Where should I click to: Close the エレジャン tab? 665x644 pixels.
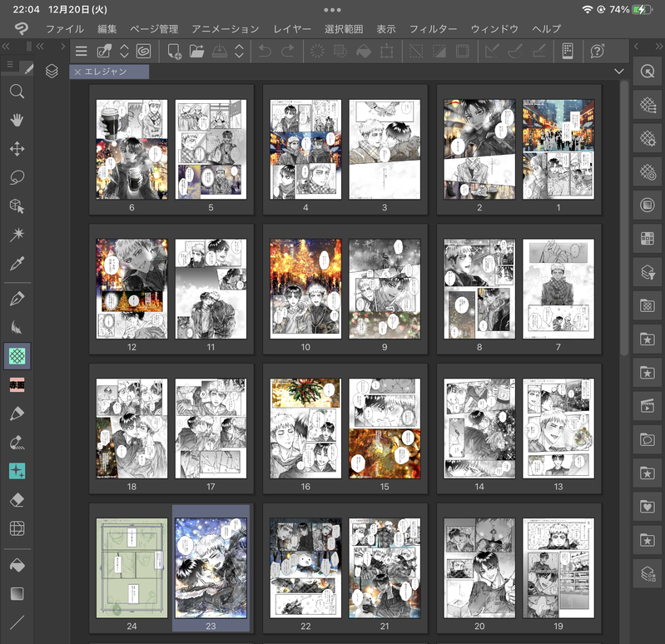(x=77, y=72)
